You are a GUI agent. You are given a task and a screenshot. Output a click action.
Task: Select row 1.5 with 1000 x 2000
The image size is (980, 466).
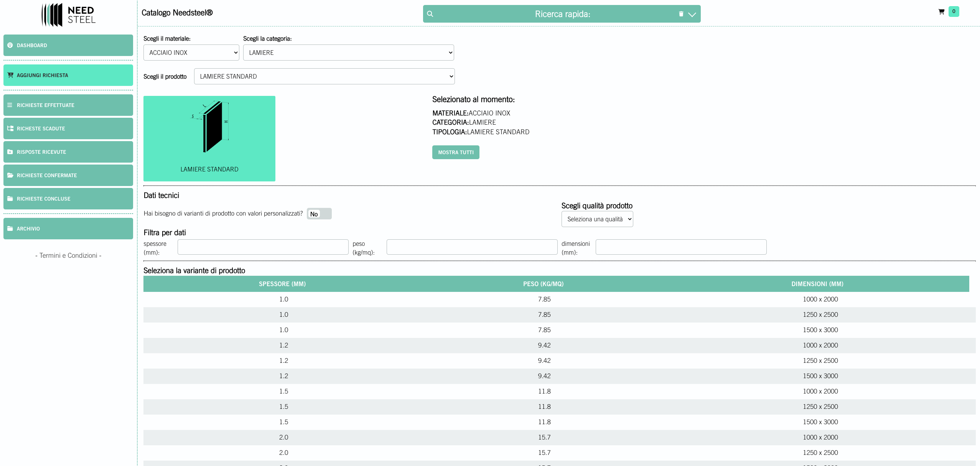560,391
